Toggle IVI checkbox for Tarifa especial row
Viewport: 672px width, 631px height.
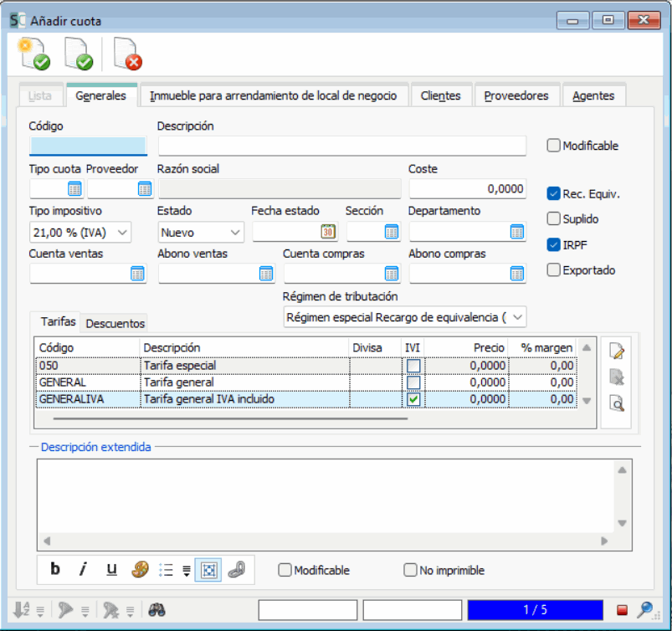pos(413,366)
